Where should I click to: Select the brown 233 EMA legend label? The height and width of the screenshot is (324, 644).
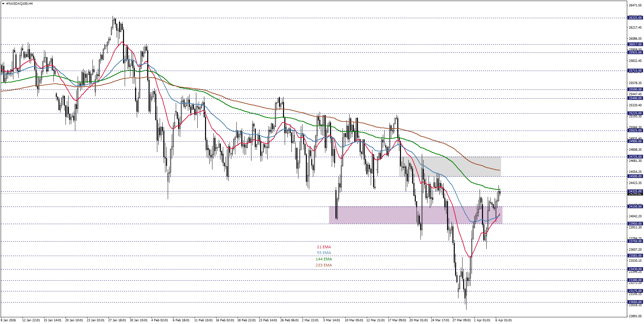(x=323, y=265)
